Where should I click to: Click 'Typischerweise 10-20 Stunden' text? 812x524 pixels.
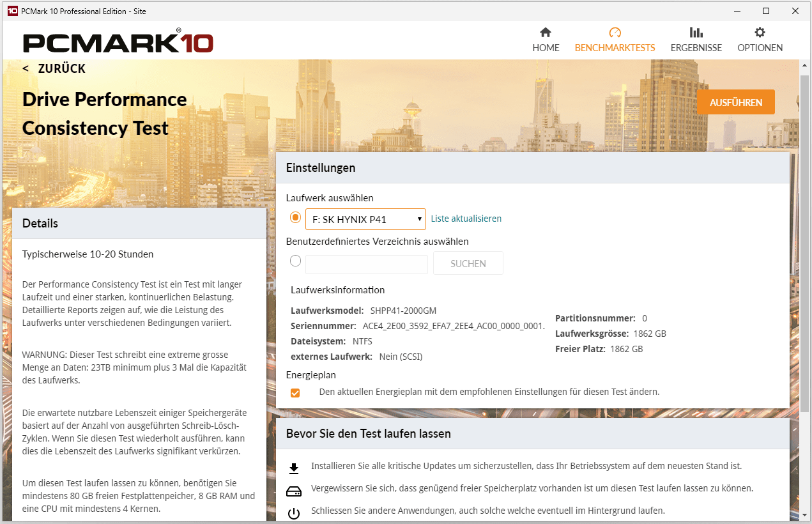pos(88,254)
